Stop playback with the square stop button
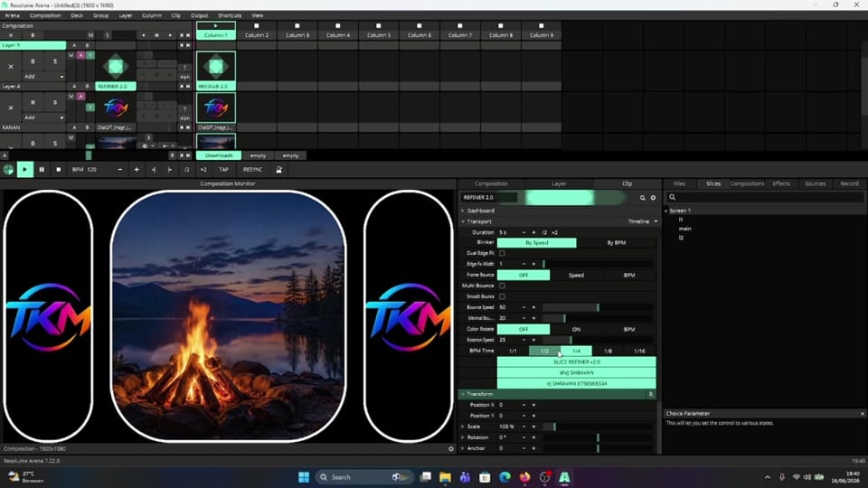This screenshot has width=868, height=488. click(x=58, y=170)
